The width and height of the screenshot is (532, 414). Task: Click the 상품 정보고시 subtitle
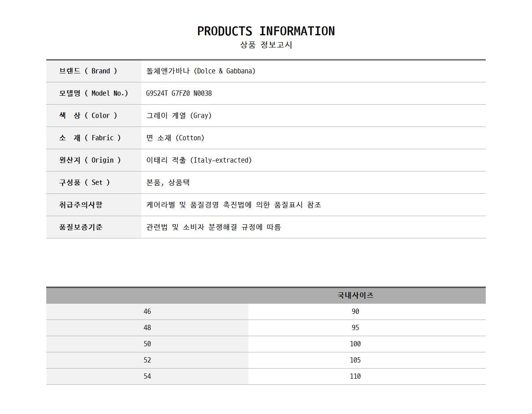(266, 45)
